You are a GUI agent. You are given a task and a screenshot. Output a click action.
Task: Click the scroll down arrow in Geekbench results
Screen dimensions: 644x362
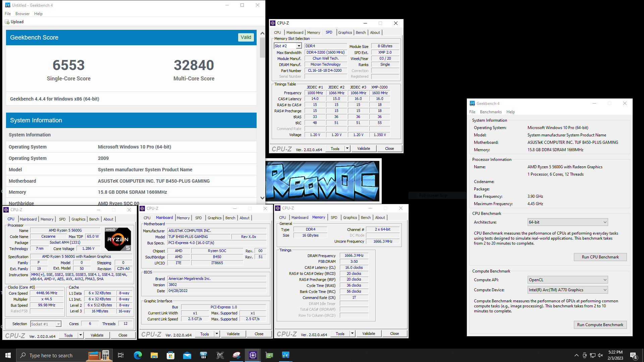pos(262,198)
